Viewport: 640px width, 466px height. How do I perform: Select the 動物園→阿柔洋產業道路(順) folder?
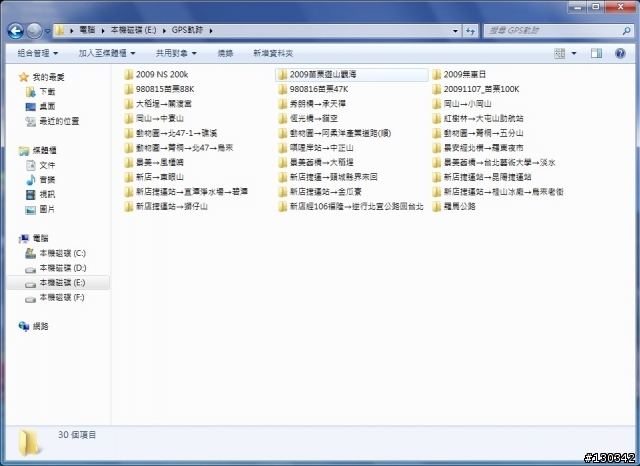(x=335, y=133)
